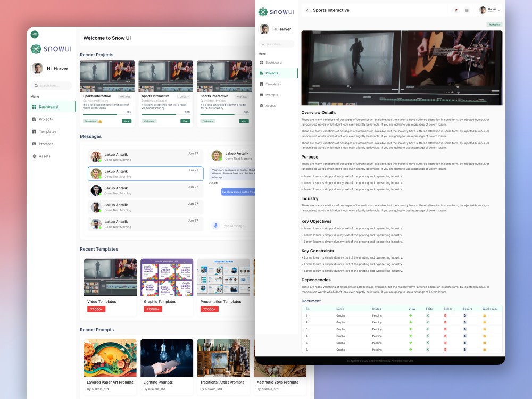Click the SnowUI logo in the dashboard window
Screen dimensions: 532x399
(x=51, y=49)
